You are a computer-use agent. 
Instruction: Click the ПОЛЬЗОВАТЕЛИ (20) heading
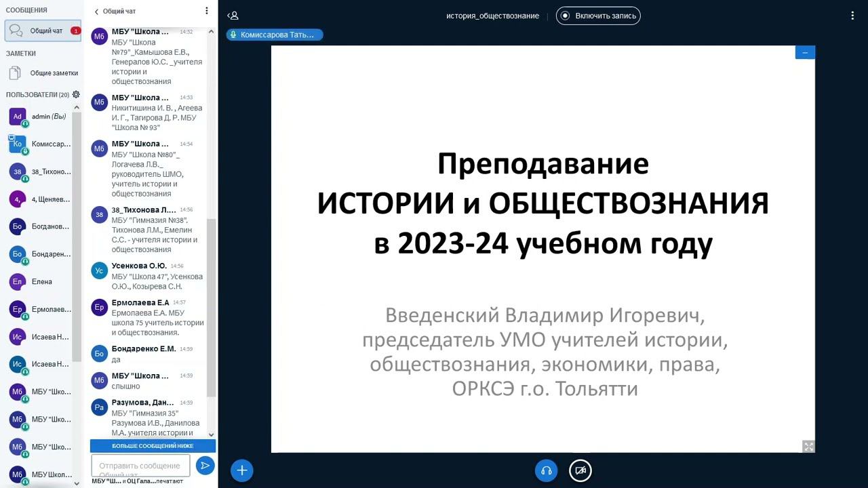(x=37, y=95)
